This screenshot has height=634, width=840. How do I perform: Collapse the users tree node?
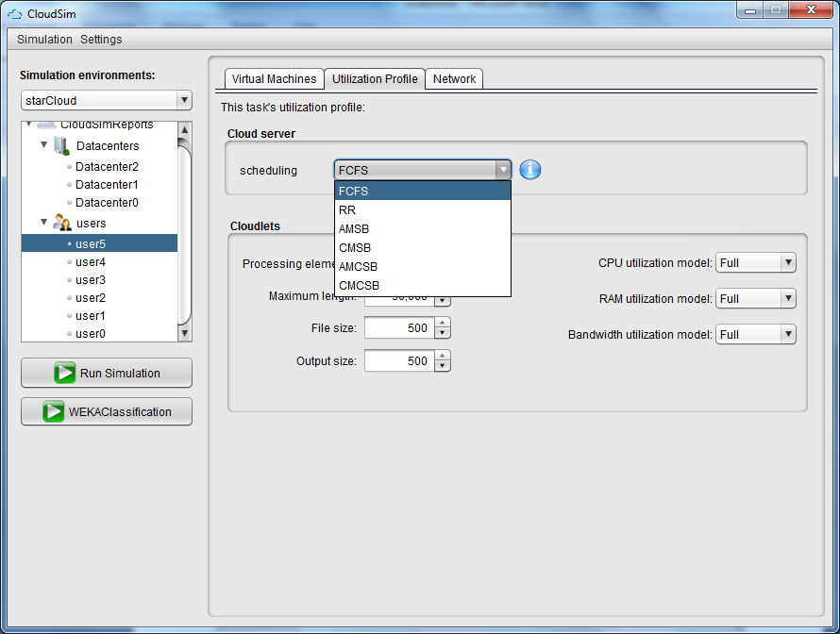coord(44,222)
